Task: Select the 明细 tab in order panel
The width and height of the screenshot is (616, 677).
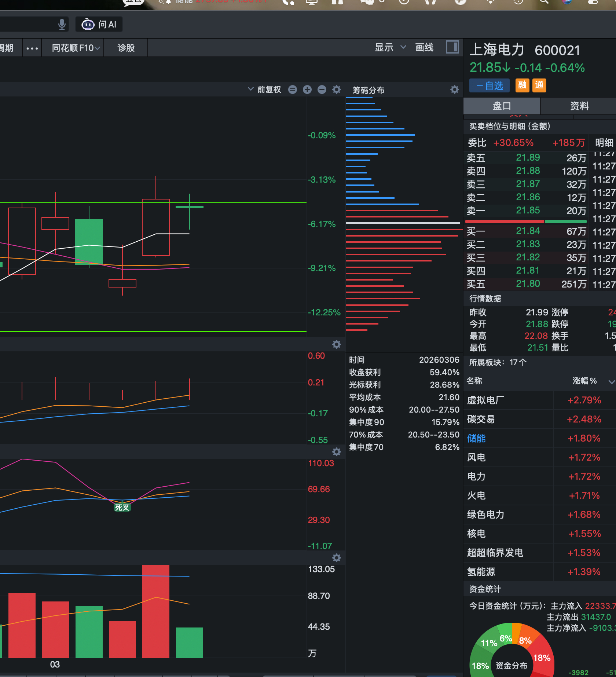Action: (604, 143)
